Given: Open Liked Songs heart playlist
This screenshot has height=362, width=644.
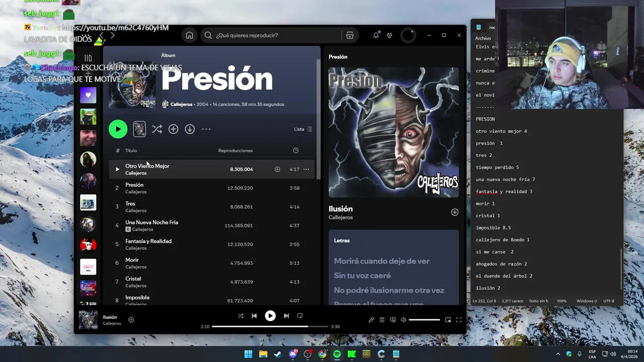Looking at the screenshot, I should pyautogui.click(x=88, y=95).
